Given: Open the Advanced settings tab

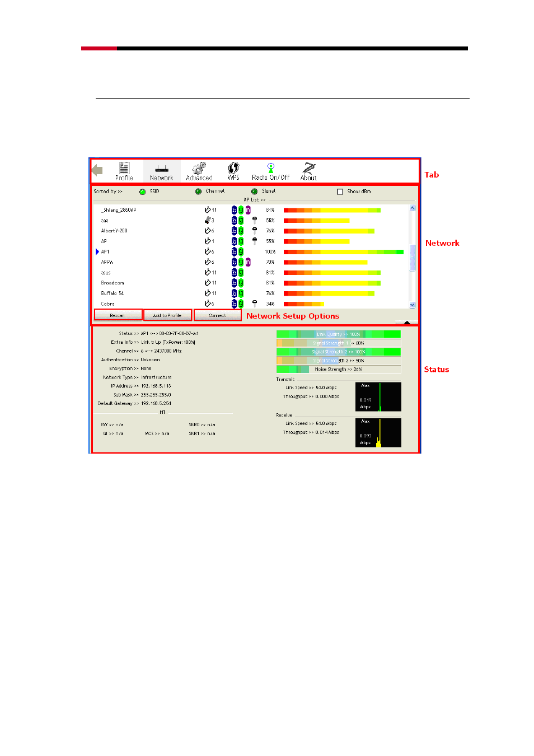Looking at the screenshot, I should point(199,171).
